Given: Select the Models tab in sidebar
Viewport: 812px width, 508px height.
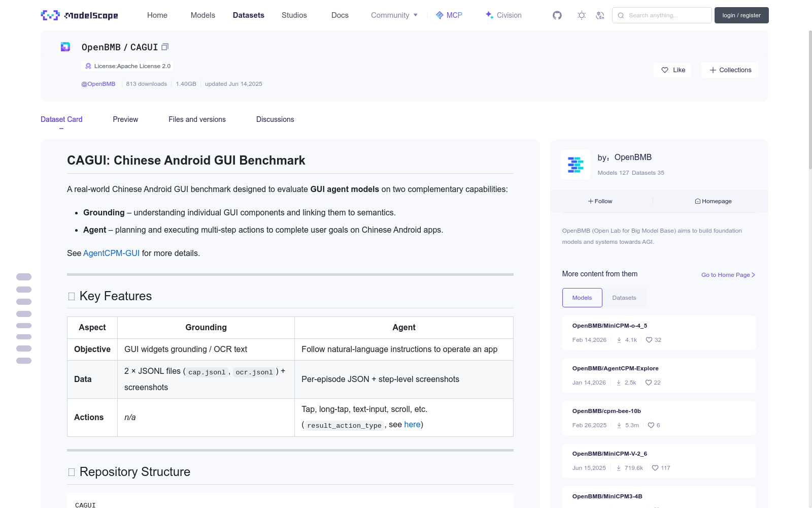Looking at the screenshot, I should [582, 298].
